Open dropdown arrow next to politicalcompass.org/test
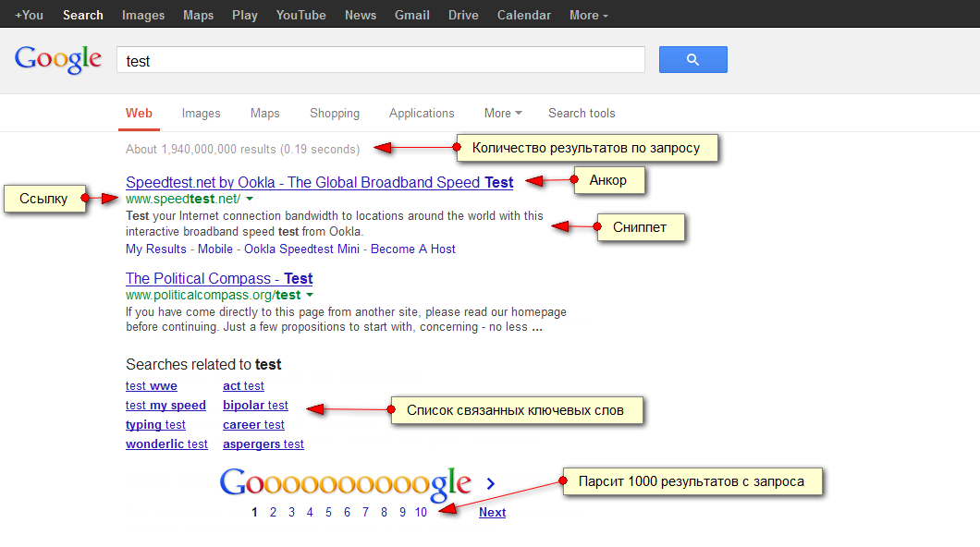The height and width of the screenshot is (547, 980). coord(310,296)
